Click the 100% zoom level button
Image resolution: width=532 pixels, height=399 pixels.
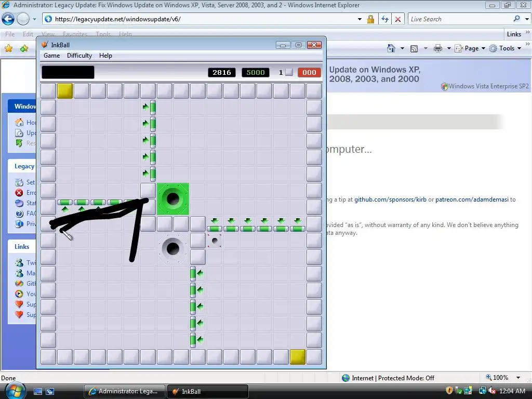tap(497, 378)
